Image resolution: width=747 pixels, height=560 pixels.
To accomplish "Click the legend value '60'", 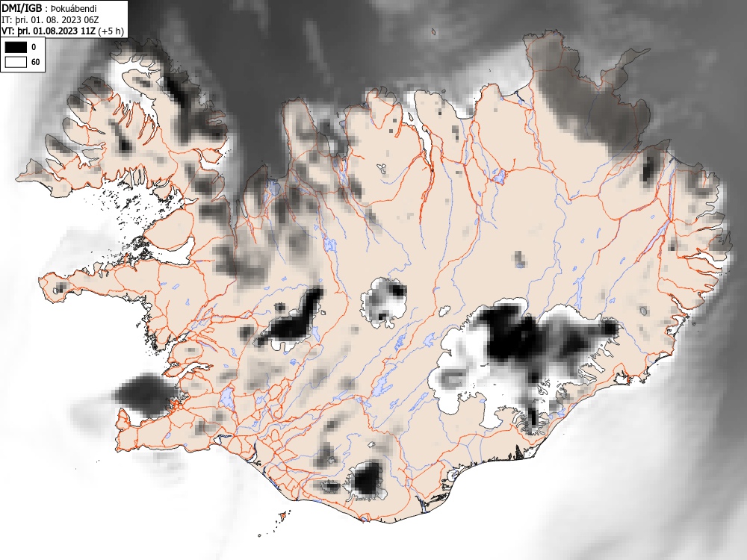I will click(35, 62).
